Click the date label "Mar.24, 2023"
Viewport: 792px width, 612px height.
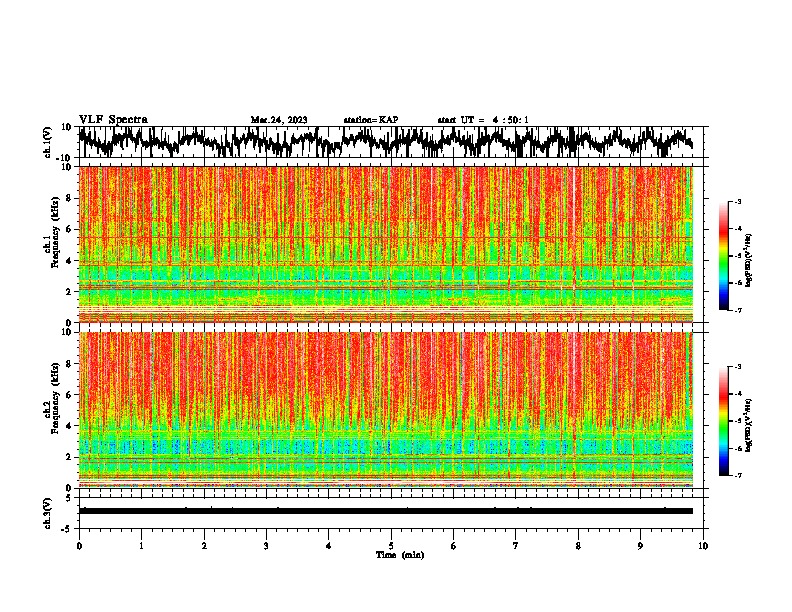click(x=279, y=120)
